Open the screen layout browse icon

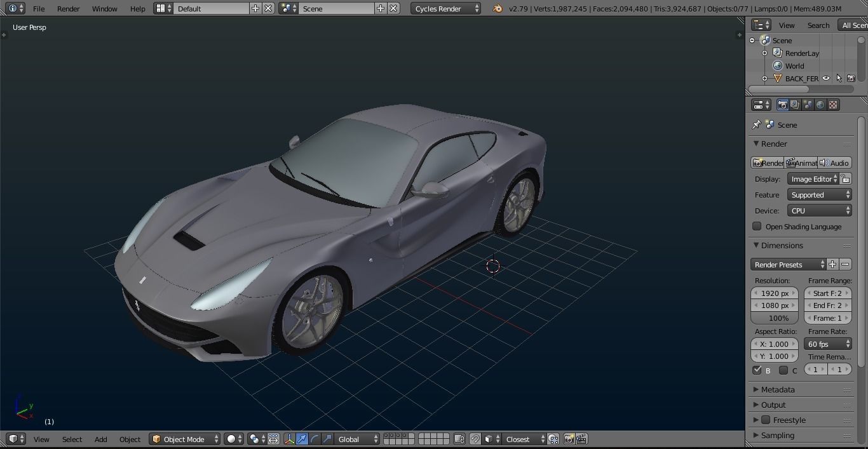click(x=164, y=8)
